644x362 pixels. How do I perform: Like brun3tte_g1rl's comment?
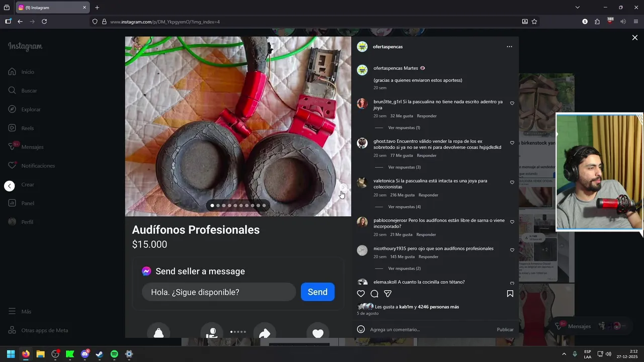pyautogui.click(x=512, y=103)
